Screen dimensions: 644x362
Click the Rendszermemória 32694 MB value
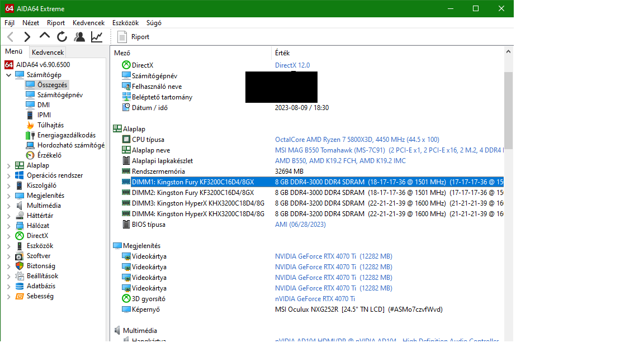(x=289, y=172)
